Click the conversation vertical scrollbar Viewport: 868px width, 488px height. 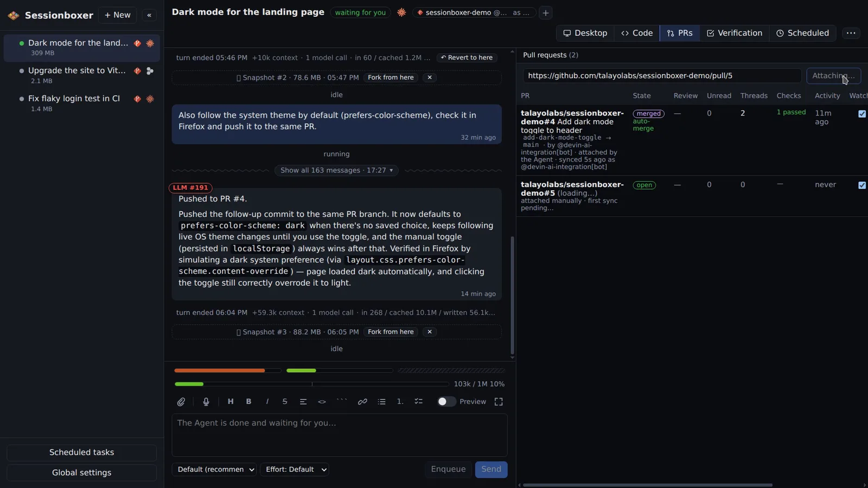[512, 296]
